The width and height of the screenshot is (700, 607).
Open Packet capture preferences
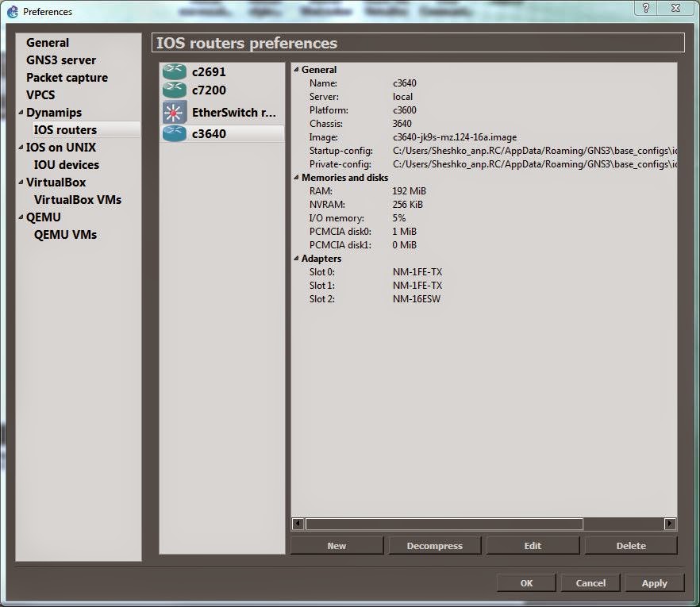[x=67, y=78]
